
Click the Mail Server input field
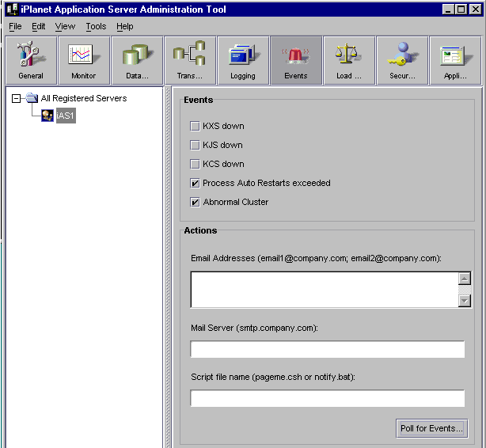point(328,349)
